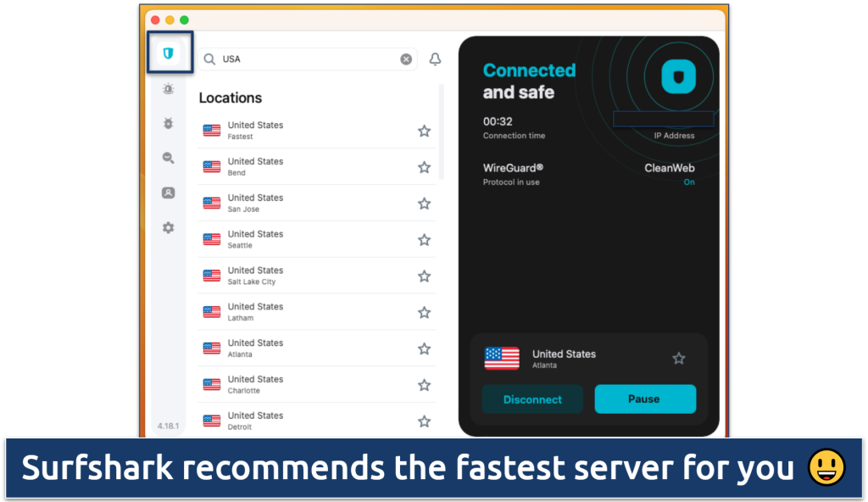
Task: Favorite the United States San Jose location
Action: (x=424, y=204)
